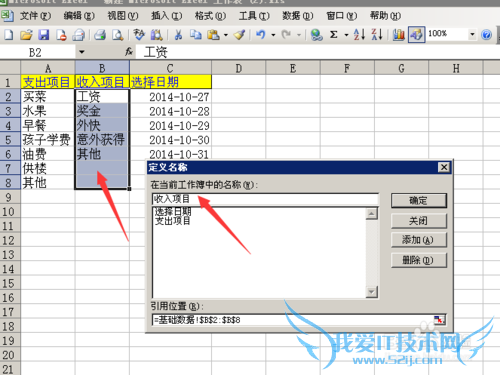Open the Name Box dropdown arrow
Screen dimensions: 500x375
click(x=81, y=52)
